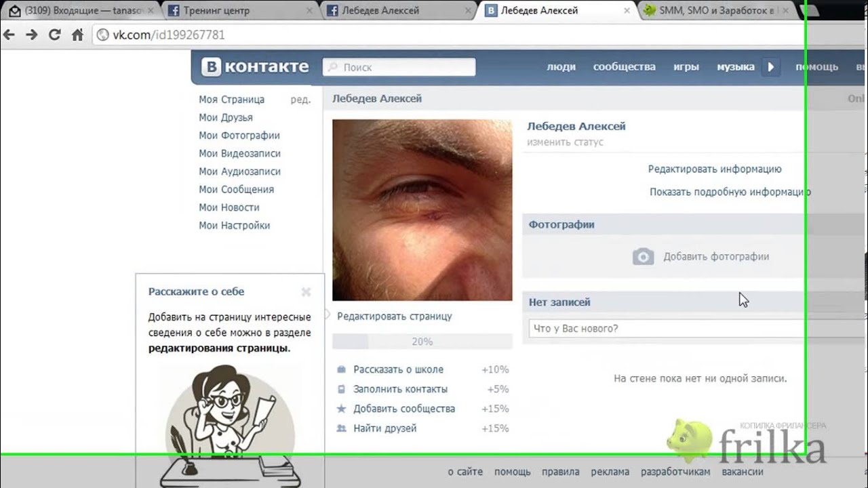Open Мои Аудиозаписи in sidebar
868x488 pixels.
click(x=239, y=171)
